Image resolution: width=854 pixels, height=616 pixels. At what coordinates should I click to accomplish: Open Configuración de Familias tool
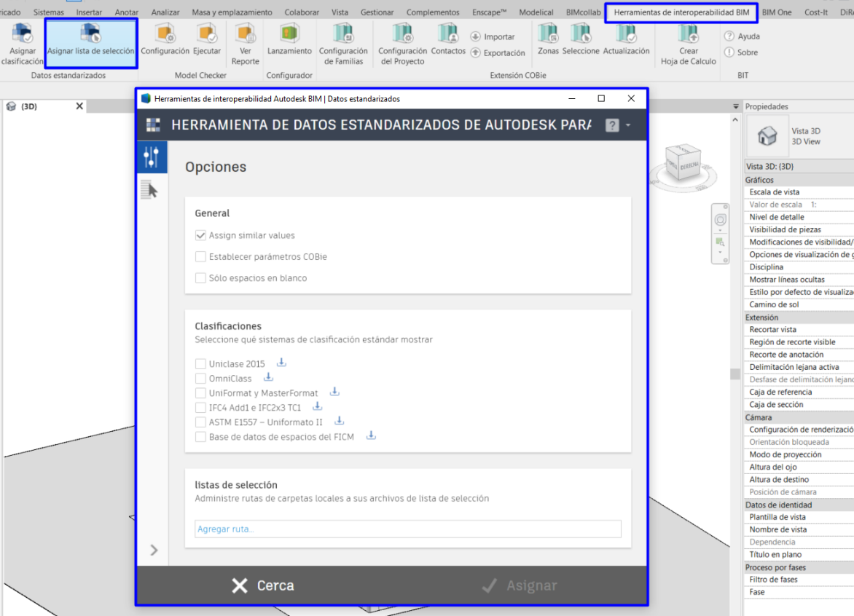click(343, 44)
